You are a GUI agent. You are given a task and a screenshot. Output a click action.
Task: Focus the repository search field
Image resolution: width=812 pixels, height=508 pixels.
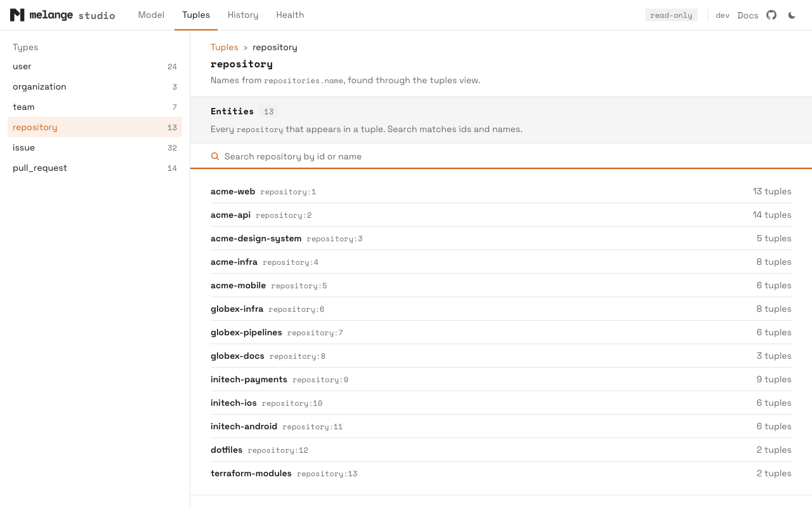501,156
